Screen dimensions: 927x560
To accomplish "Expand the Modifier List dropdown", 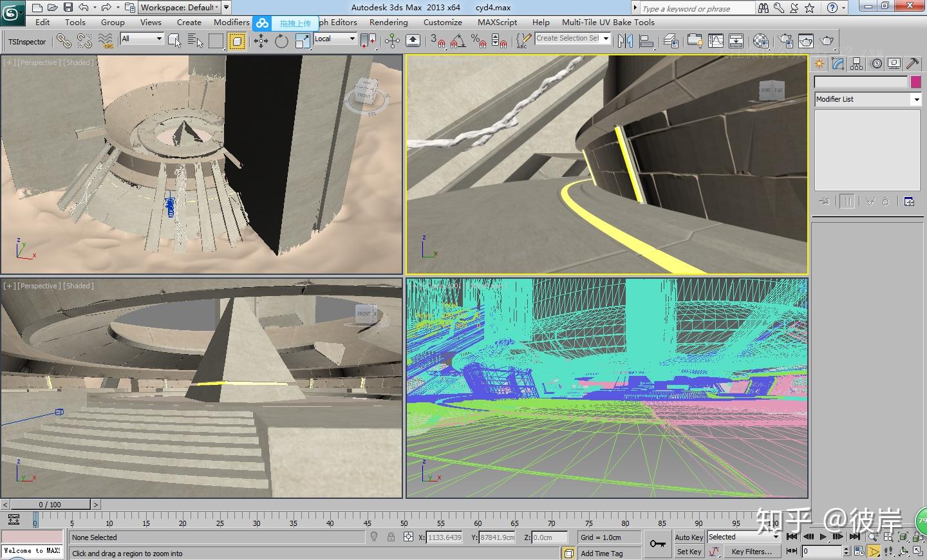I will point(916,99).
